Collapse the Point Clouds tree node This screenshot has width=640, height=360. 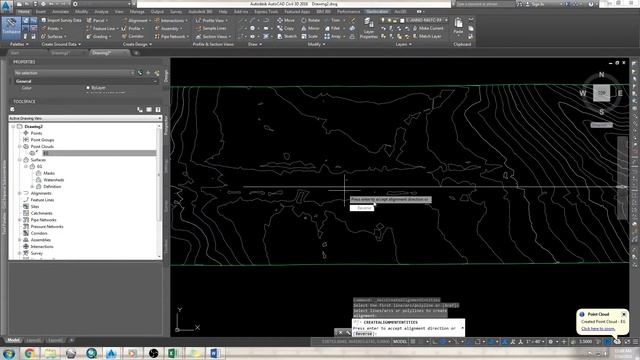tap(20, 147)
